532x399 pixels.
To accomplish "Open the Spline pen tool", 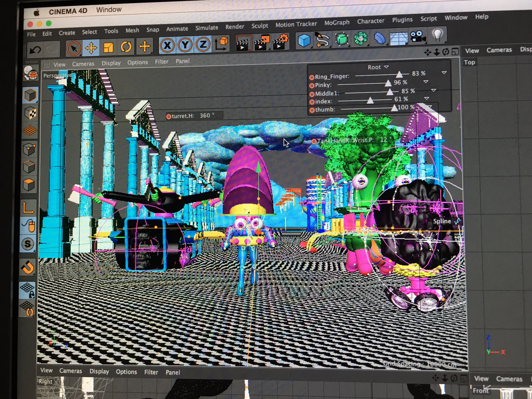I will click(x=322, y=40).
